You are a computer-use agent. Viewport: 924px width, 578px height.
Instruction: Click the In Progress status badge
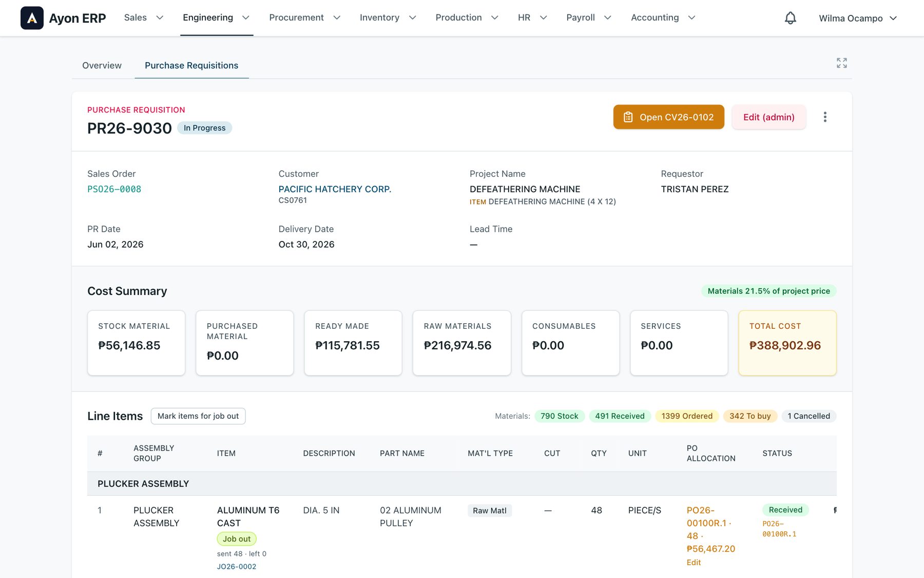point(204,128)
